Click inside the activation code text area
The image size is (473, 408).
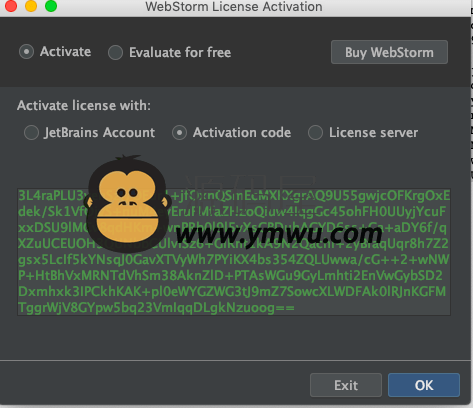coord(234,252)
